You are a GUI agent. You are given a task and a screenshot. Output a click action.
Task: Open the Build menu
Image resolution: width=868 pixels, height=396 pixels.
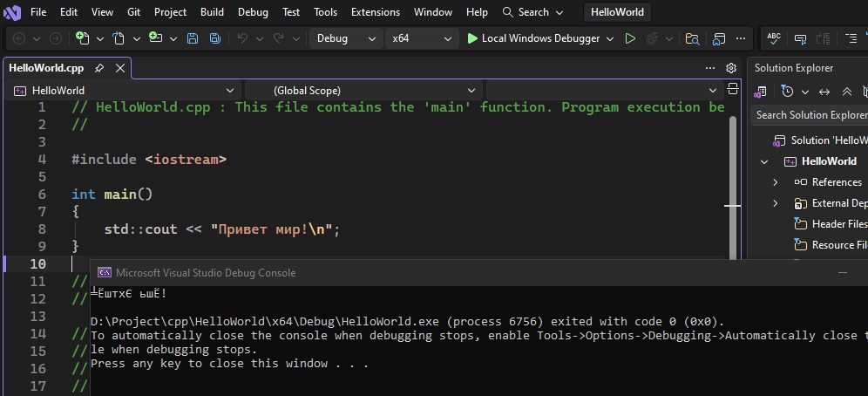212,11
